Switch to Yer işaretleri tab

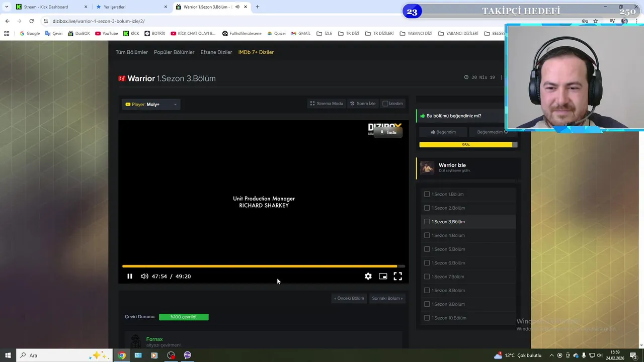click(x=131, y=7)
